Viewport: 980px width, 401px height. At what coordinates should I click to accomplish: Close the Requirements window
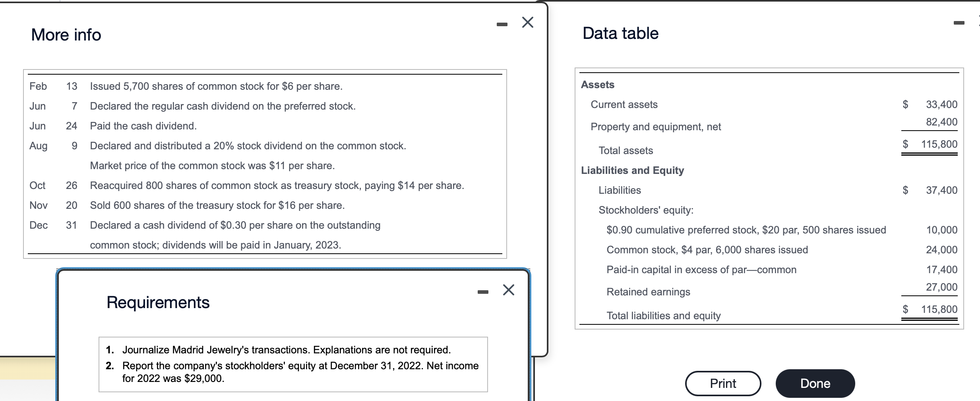coord(509,291)
